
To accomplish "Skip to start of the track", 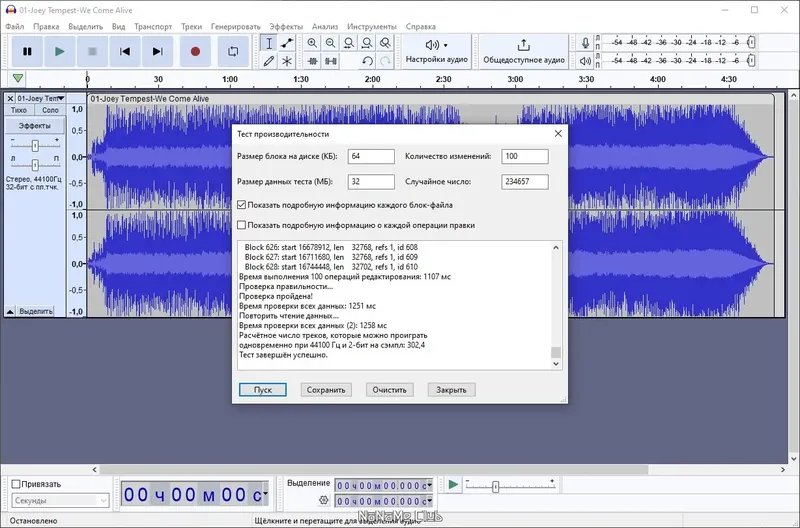I will [x=125, y=52].
